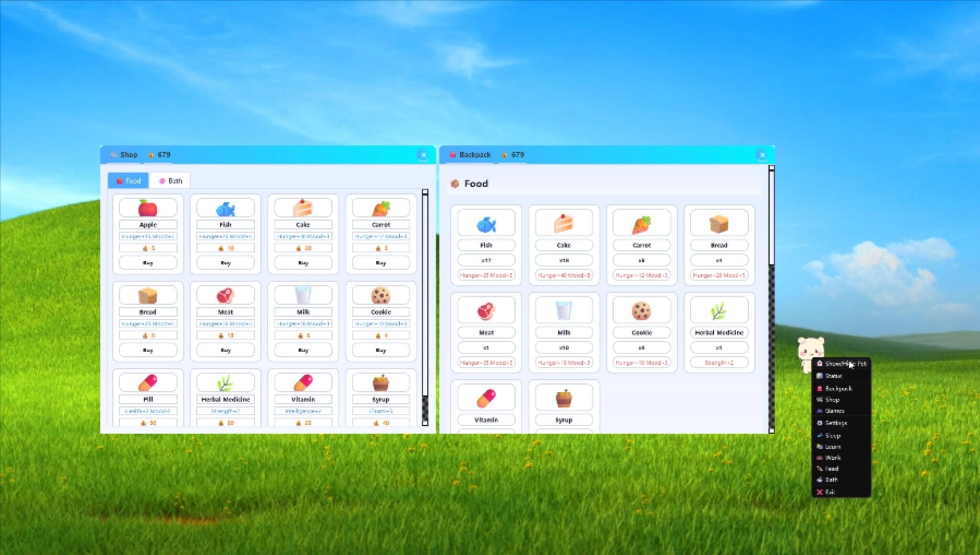Choose Work in the pet menu
This screenshot has width=980, height=555.
click(841, 458)
